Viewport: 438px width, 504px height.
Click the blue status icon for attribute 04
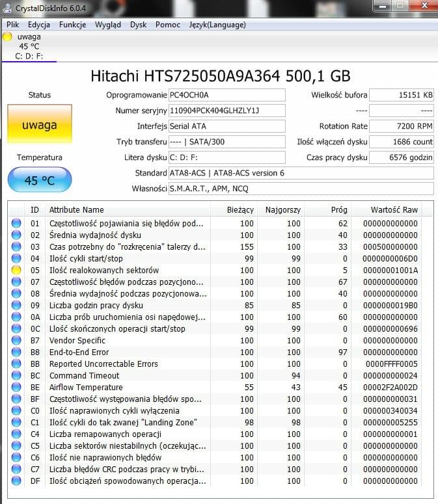tap(16, 258)
